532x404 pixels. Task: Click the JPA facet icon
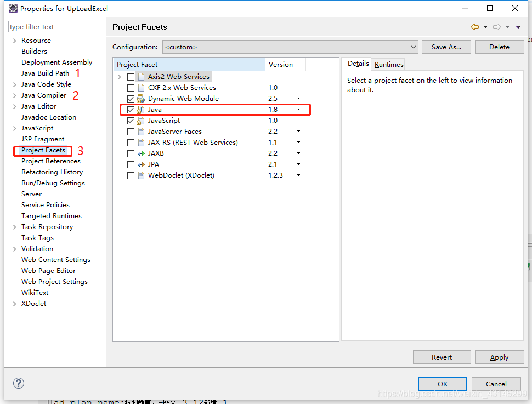pyautogui.click(x=142, y=164)
